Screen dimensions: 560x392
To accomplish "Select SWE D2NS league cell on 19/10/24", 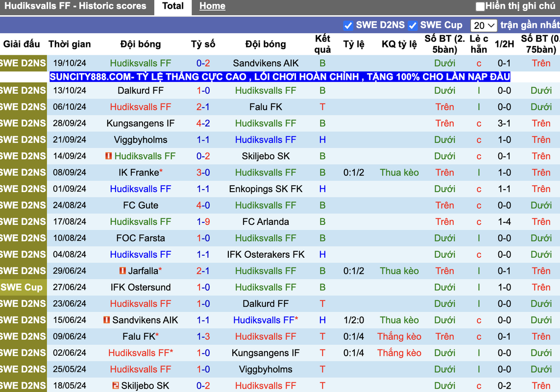I will click(x=23, y=63).
